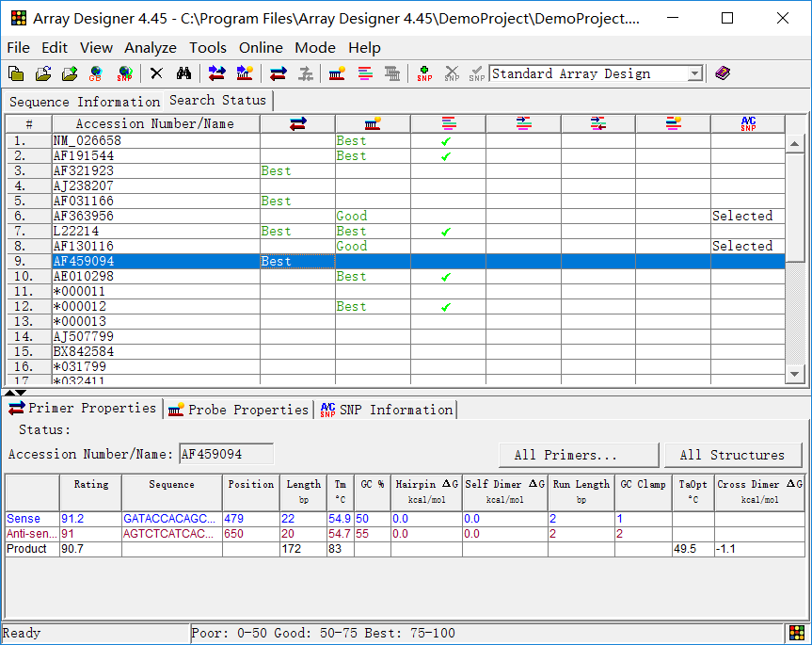
Task: Click the black X delete icon
Action: (156, 73)
